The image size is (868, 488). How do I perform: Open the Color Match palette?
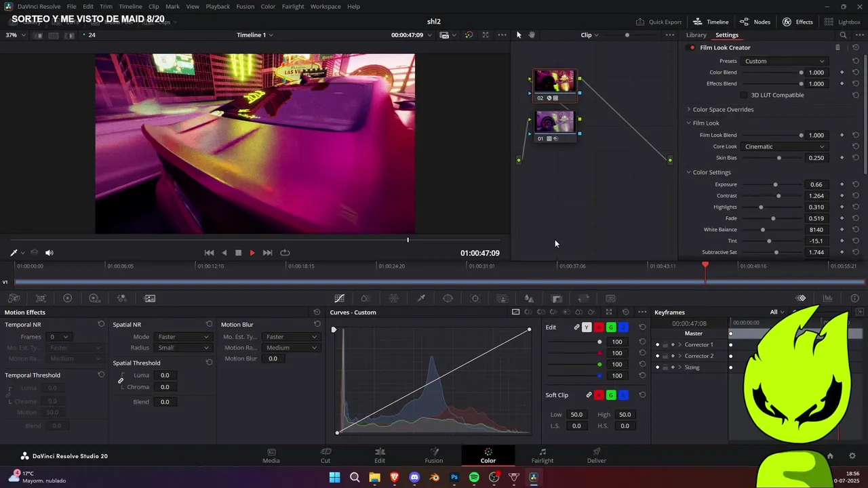point(41,298)
